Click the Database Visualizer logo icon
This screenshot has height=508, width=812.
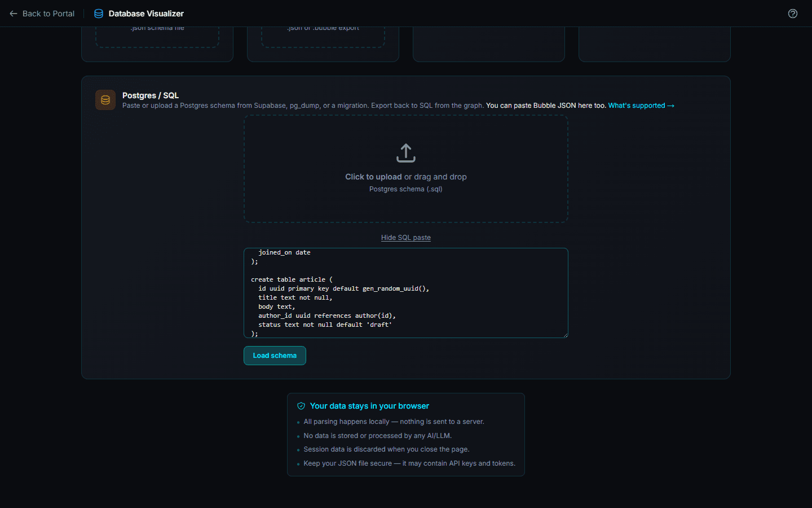[99, 14]
